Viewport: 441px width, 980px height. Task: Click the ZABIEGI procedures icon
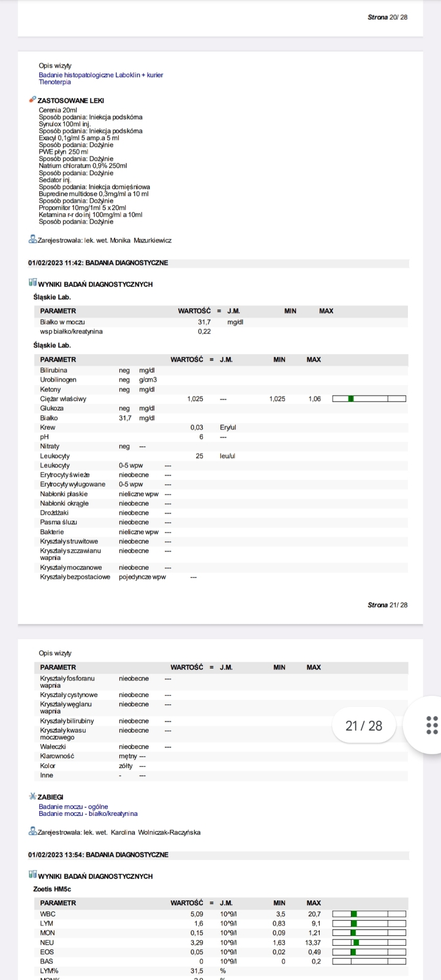pyautogui.click(x=32, y=797)
